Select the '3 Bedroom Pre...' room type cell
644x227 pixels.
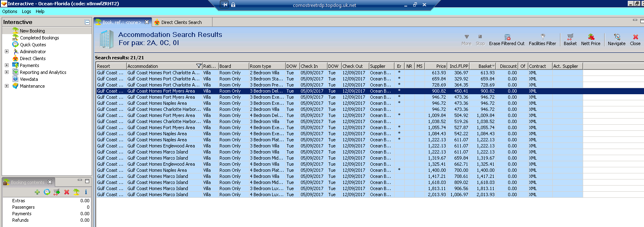point(267,85)
